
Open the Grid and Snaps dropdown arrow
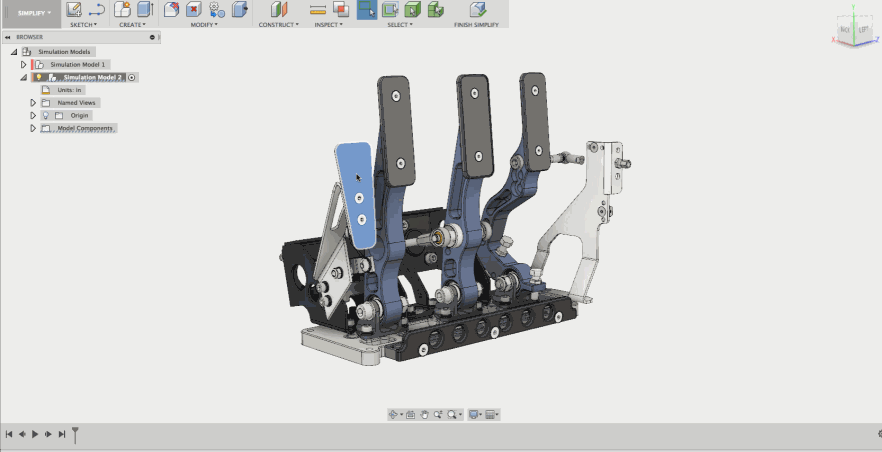pyautogui.click(x=497, y=415)
